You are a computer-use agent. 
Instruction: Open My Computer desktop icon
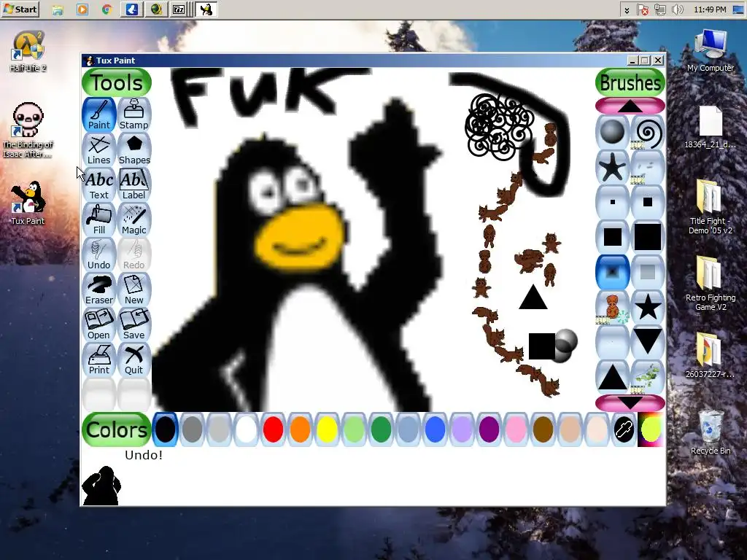pyautogui.click(x=711, y=50)
